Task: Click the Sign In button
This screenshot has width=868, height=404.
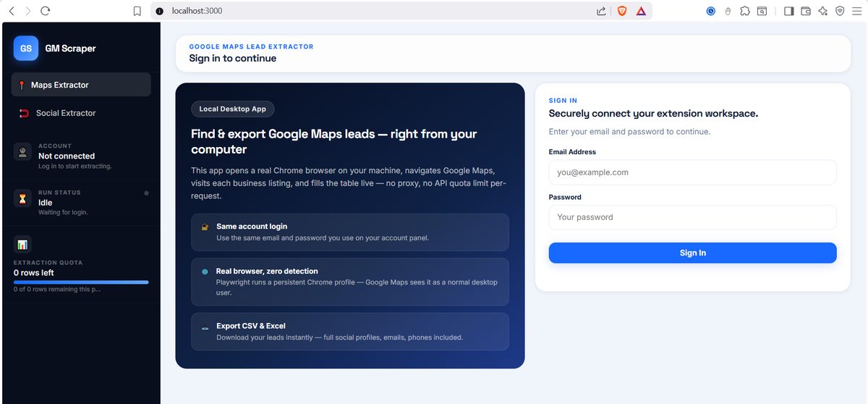Action: click(x=692, y=253)
